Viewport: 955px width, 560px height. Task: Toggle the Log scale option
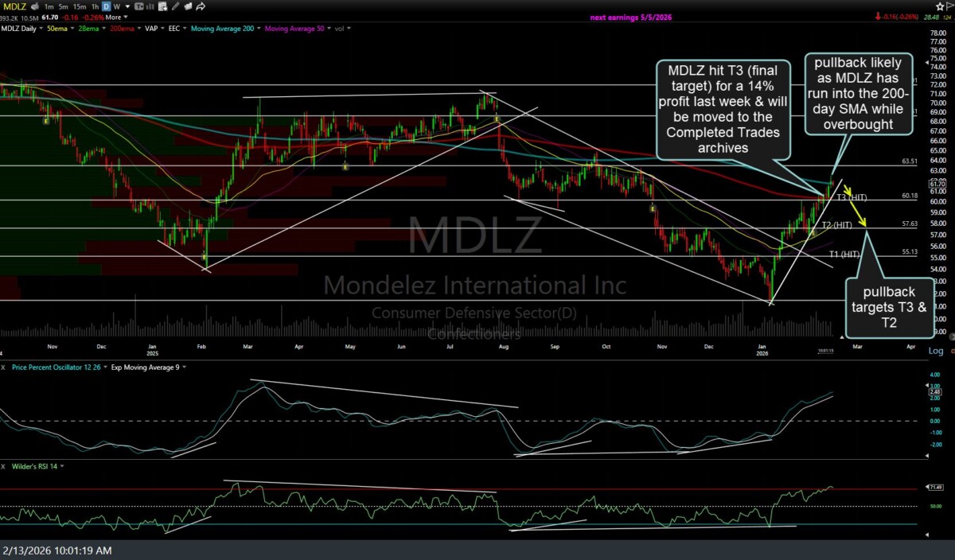(936, 350)
